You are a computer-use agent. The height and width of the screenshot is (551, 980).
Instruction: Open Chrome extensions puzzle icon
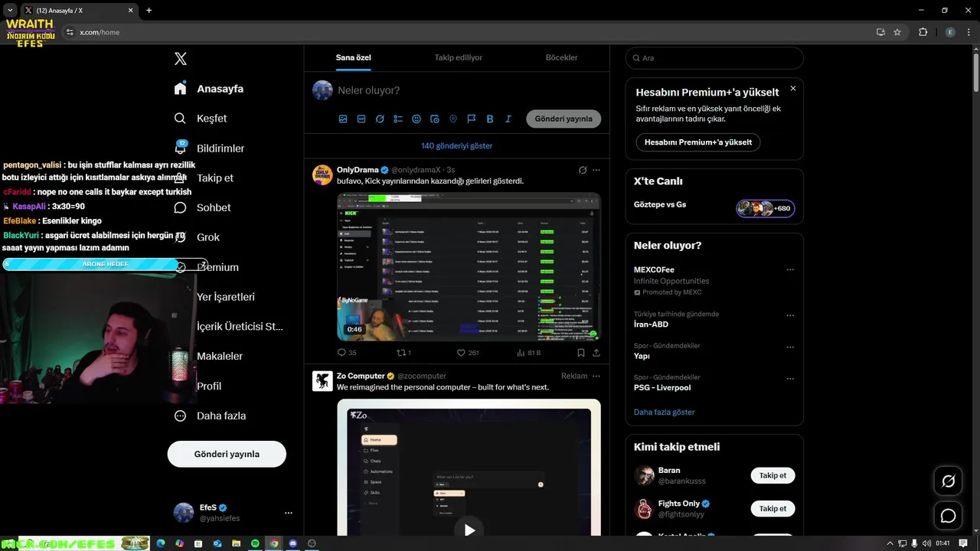pos(923,32)
